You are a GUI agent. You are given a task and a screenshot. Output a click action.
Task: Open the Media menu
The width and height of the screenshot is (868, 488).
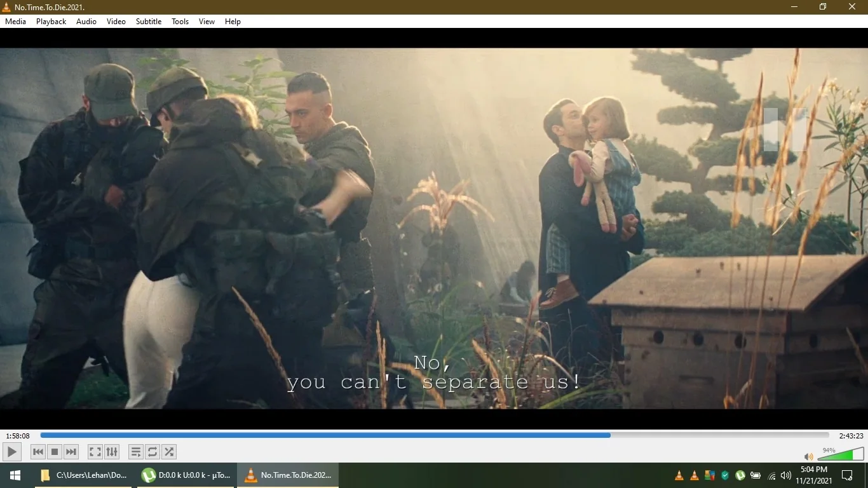point(16,22)
